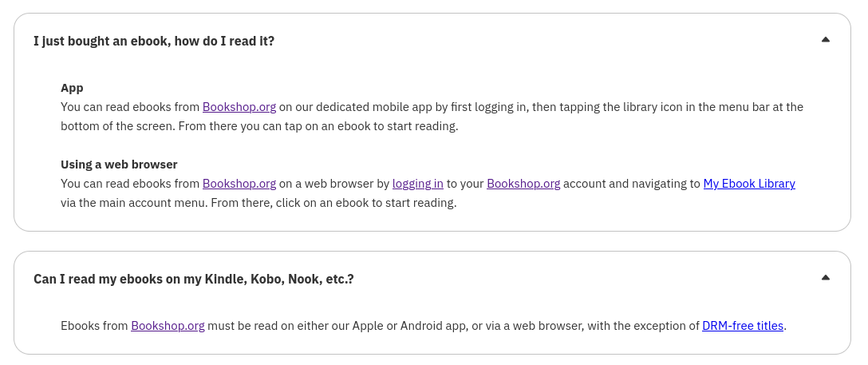Click the text 'bottom of the screen'
This screenshot has height=365, width=868.
[x=118, y=126]
